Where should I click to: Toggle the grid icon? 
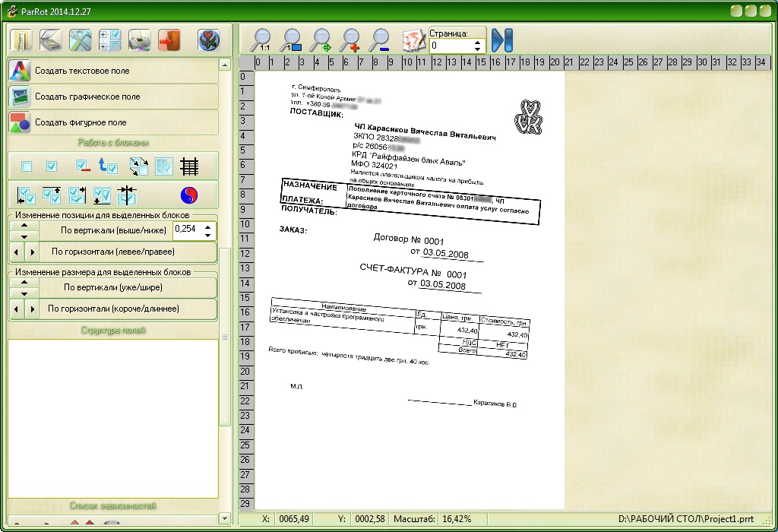[189, 166]
